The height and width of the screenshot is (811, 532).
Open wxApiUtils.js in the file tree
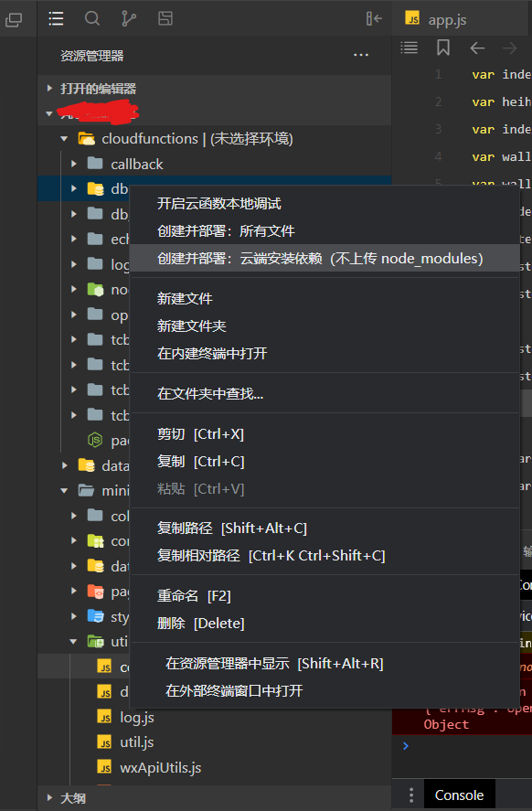click(x=160, y=767)
